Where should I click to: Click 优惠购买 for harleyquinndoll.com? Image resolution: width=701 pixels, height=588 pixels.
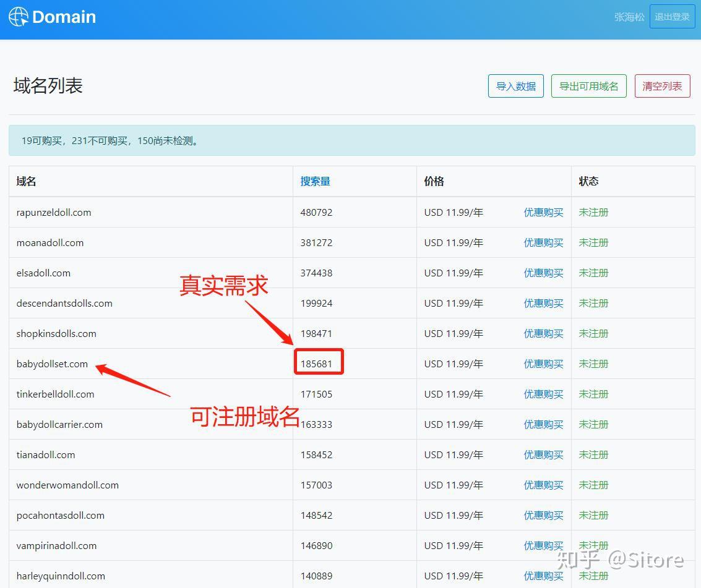[x=544, y=576]
